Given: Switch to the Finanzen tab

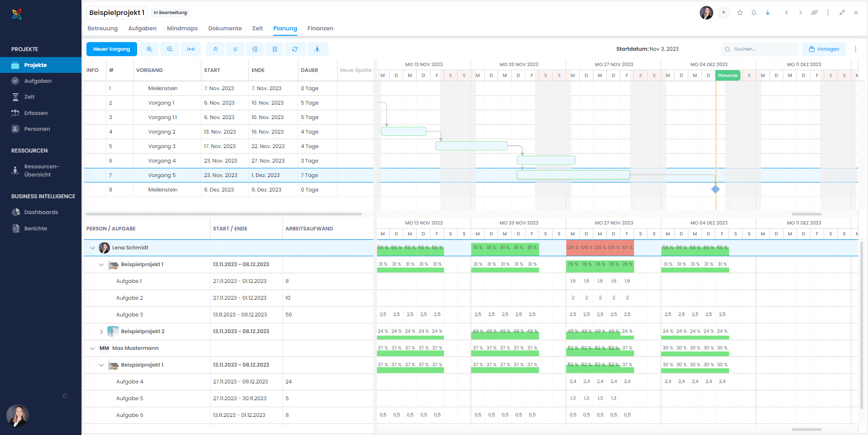Looking at the screenshot, I should point(320,28).
